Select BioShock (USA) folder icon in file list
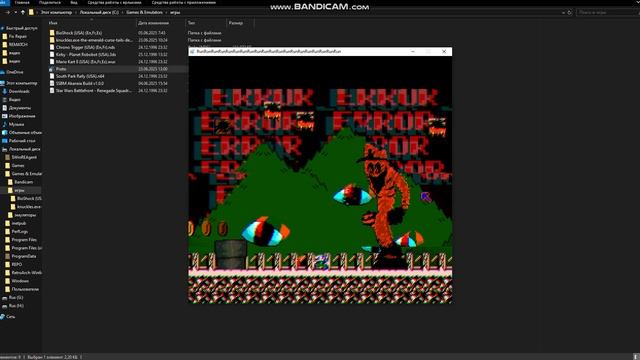The height and width of the screenshot is (360, 640). coord(52,33)
